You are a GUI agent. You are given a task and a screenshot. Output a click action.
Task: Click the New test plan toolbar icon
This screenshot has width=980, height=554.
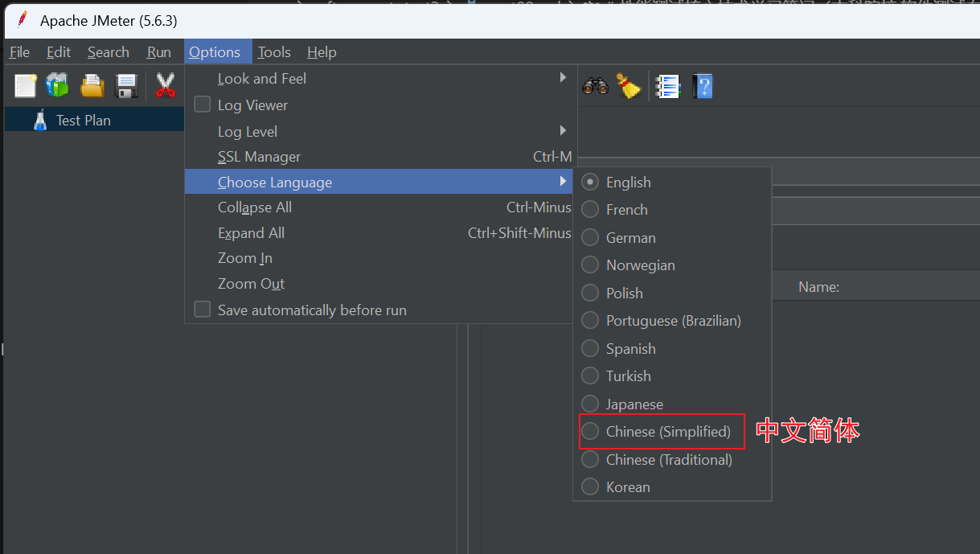[x=26, y=85]
